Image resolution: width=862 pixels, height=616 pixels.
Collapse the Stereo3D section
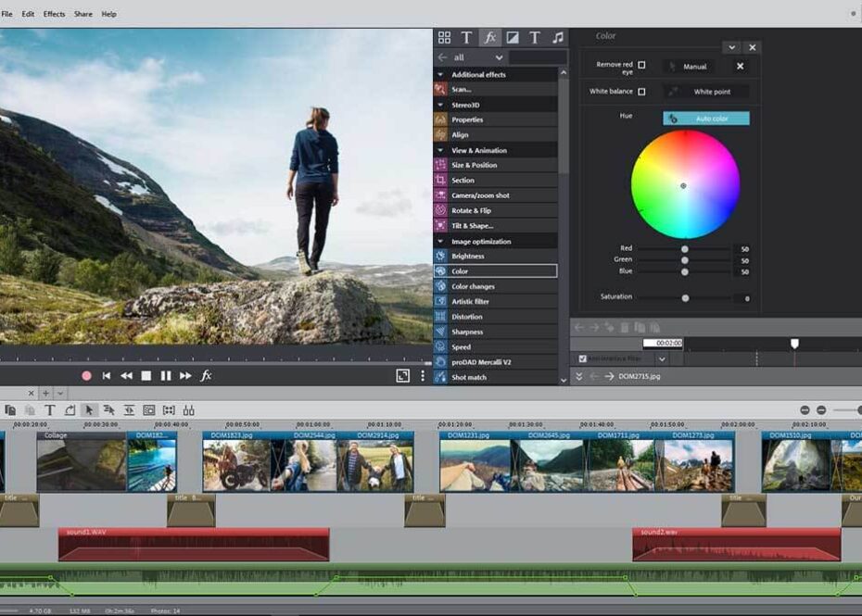[440, 105]
